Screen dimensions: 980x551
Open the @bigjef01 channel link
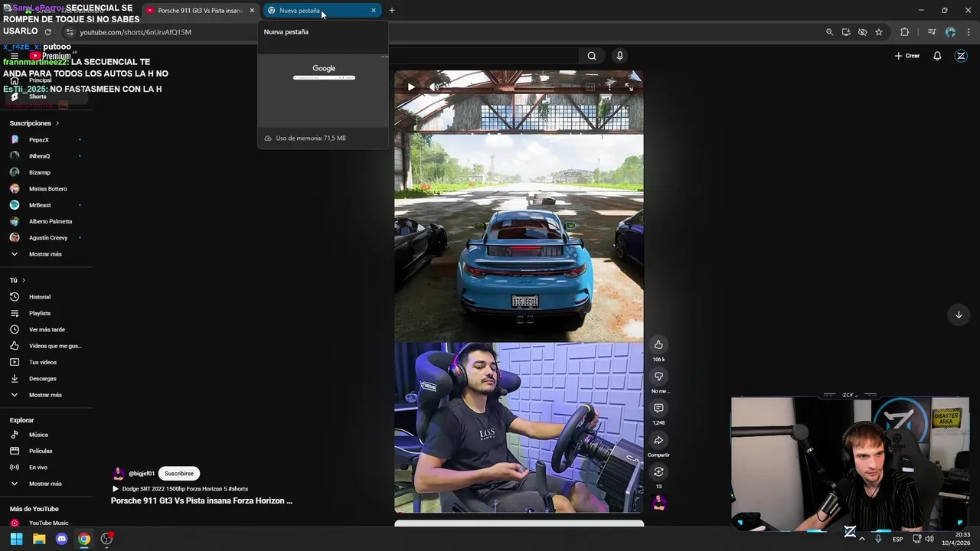click(142, 474)
